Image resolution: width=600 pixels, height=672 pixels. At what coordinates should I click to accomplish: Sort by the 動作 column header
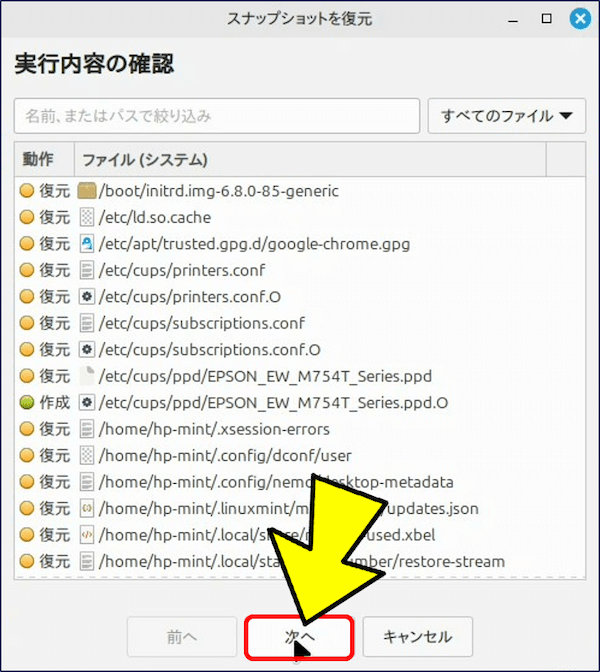coord(44,160)
